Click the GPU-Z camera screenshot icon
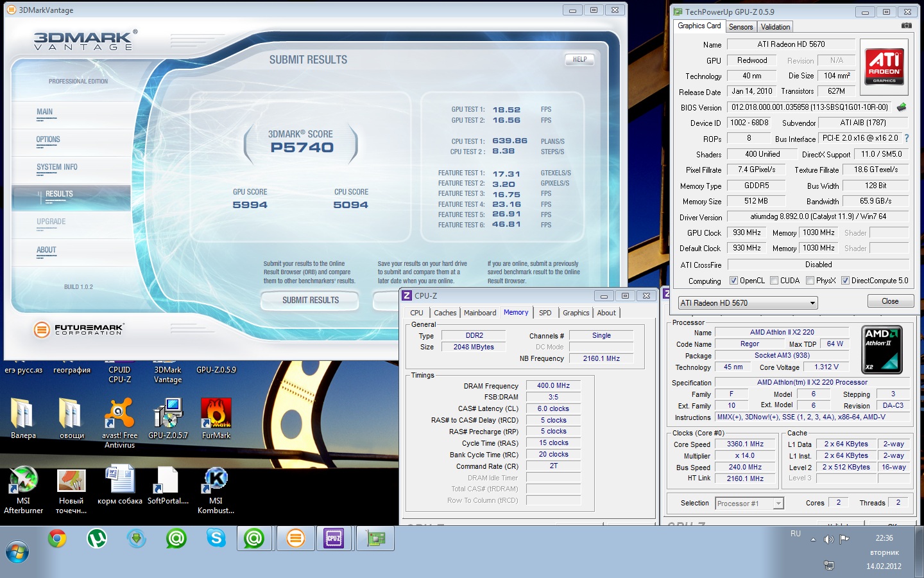 tap(906, 26)
